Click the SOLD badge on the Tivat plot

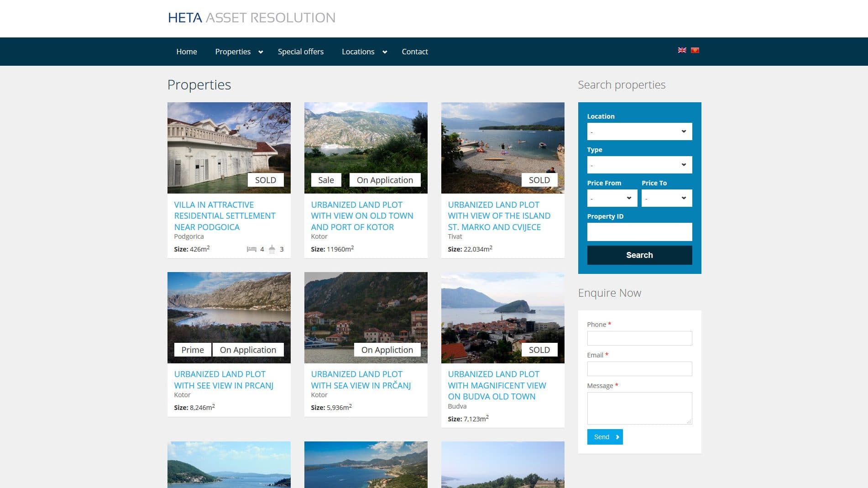coord(539,180)
